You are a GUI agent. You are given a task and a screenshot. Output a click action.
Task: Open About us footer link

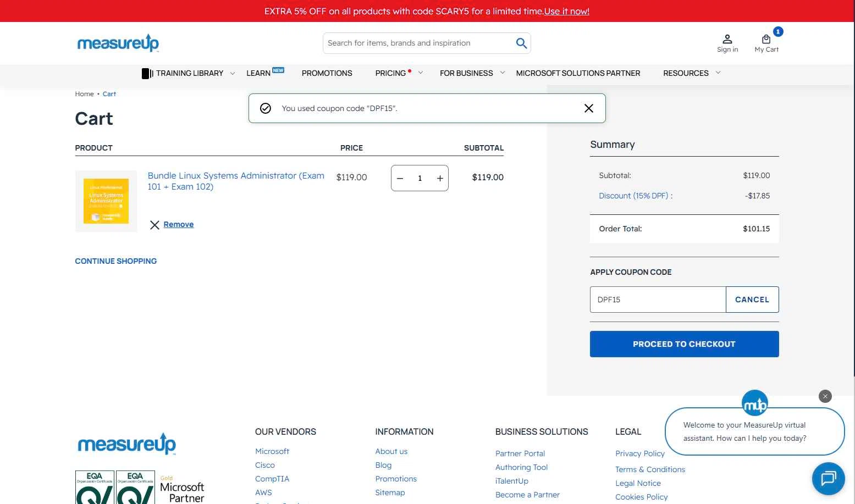[x=391, y=451]
